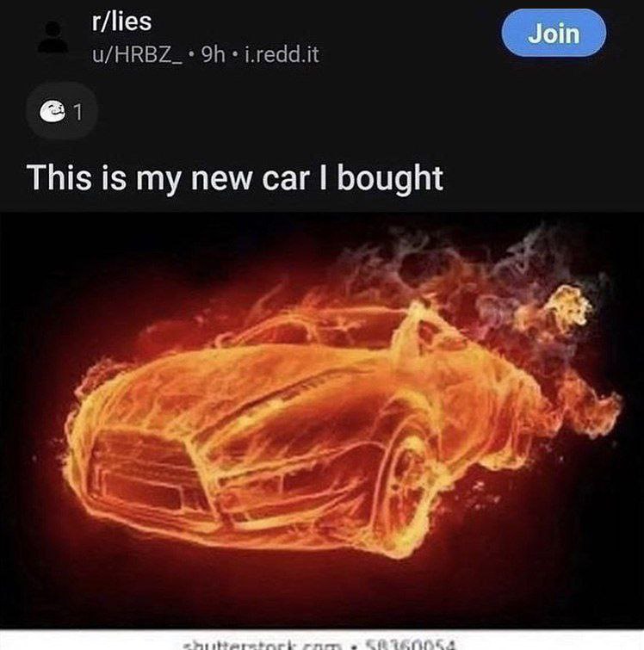This screenshot has width=644, height=650.
Task: Click the windshield of the flaming car
Action: coord(315,325)
